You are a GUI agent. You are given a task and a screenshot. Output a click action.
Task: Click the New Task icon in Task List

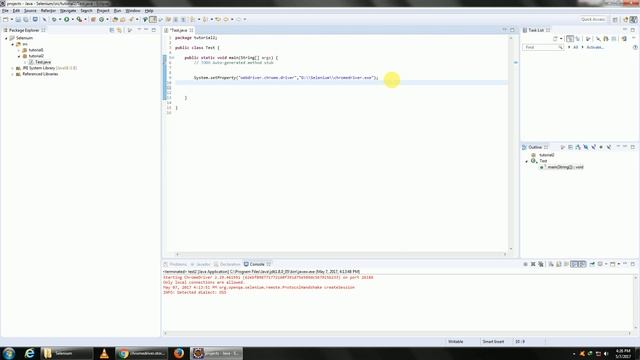tap(555, 39)
